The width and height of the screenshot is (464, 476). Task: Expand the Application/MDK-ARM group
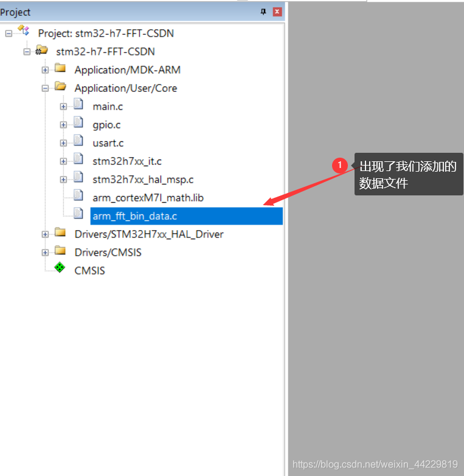[45, 70]
